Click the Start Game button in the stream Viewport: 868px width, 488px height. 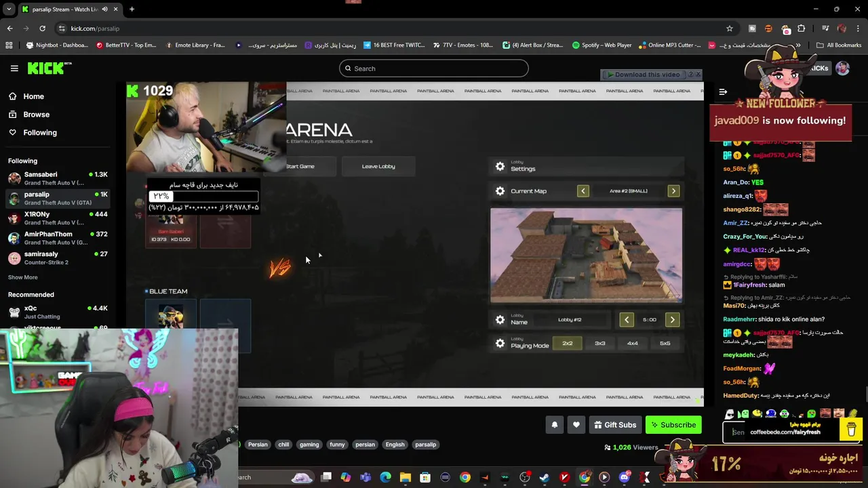tap(300, 167)
